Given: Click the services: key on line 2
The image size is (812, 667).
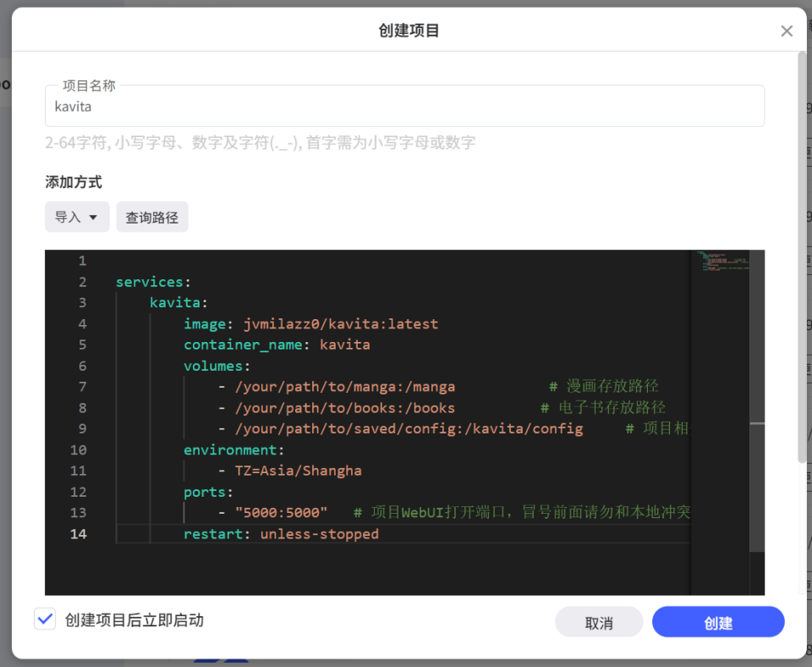Looking at the screenshot, I should point(153,282).
